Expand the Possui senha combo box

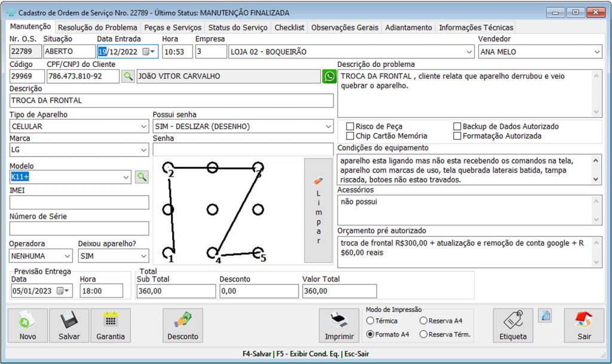(x=328, y=127)
